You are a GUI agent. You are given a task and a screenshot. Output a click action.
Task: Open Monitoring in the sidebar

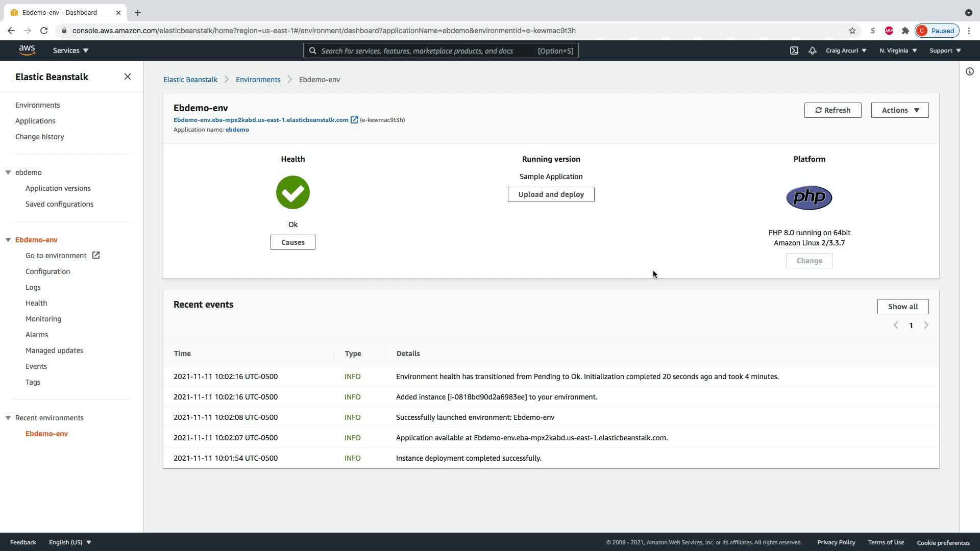43,319
